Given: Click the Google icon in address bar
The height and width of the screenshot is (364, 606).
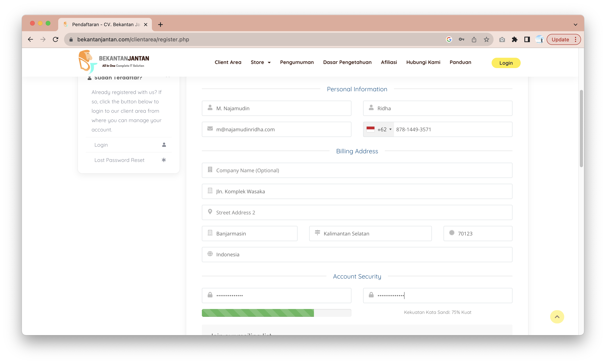Looking at the screenshot, I should pos(449,39).
